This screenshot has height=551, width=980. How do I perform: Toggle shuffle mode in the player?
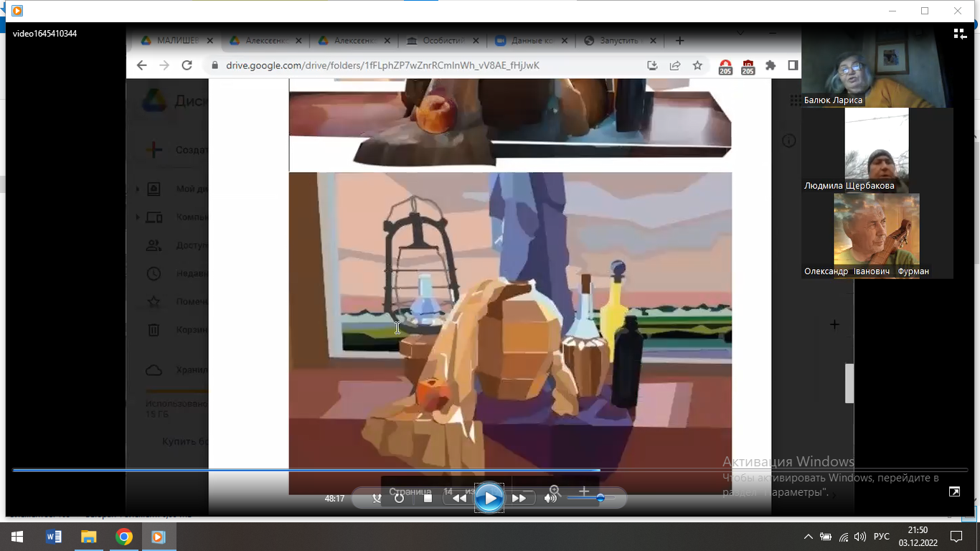click(x=377, y=498)
